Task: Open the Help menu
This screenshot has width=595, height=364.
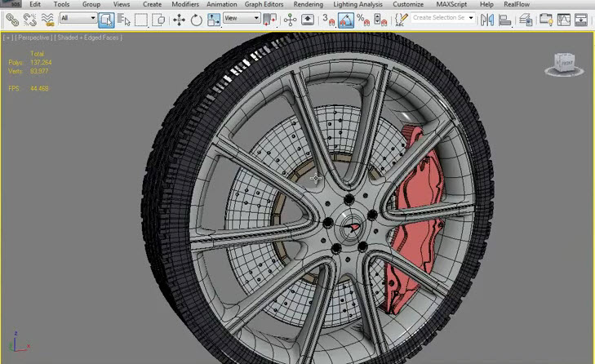Action: pos(486,4)
